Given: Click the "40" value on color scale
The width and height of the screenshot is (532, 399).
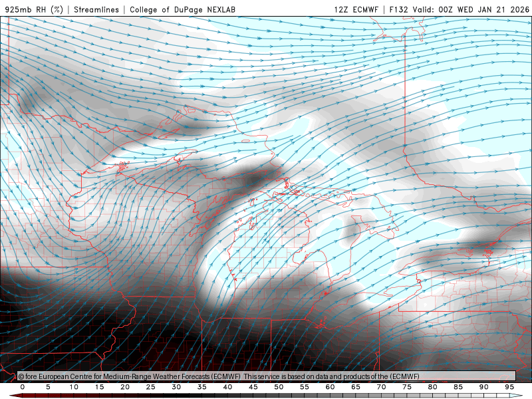Looking at the screenshot, I should [227, 387].
